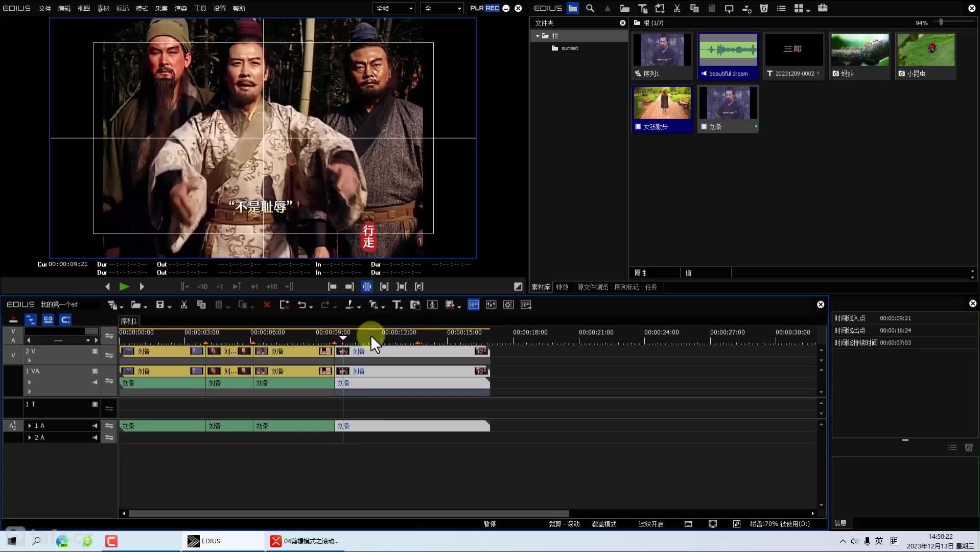Open the 编辑 menu
This screenshot has height=552, width=980.
(x=64, y=8)
